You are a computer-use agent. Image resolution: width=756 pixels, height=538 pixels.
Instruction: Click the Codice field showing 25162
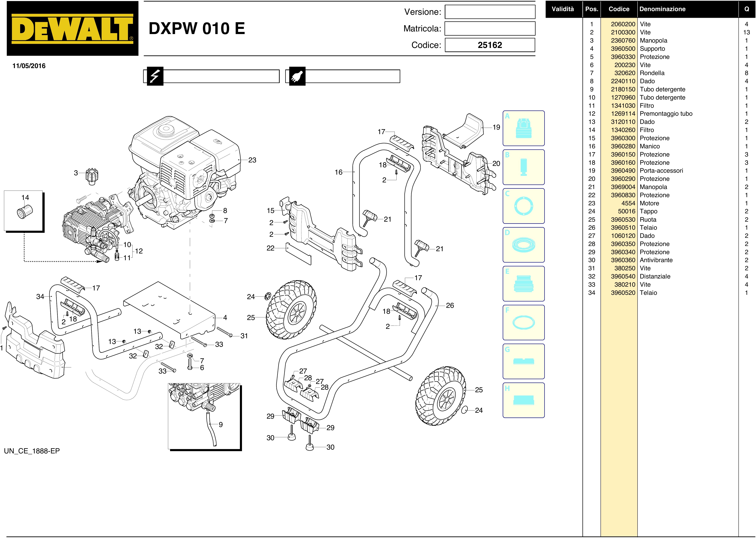(x=490, y=45)
